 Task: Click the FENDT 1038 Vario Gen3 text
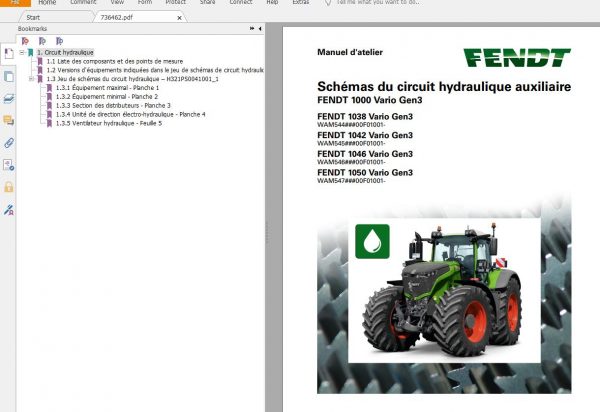365,117
